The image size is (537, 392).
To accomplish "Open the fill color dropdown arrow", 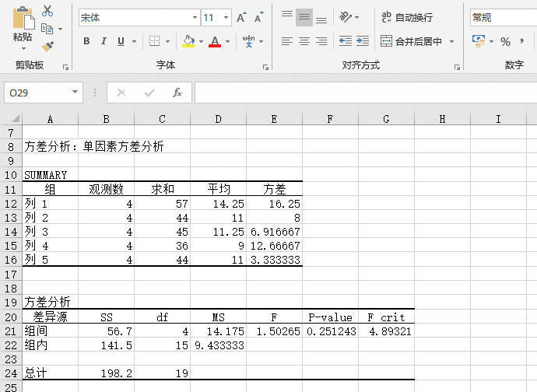I will pos(201,42).
